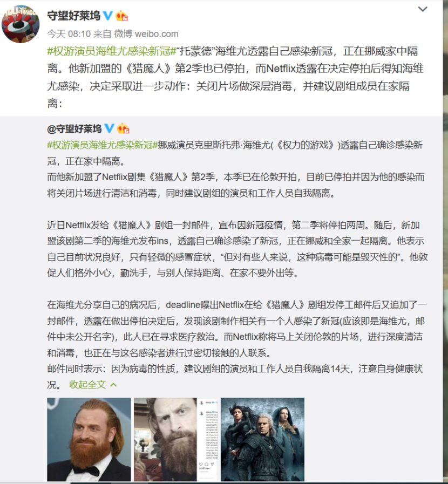The width and height of the screenshot is (448, 484).
Task: Collapse full text via 收起全文
Action: point(87,385)
